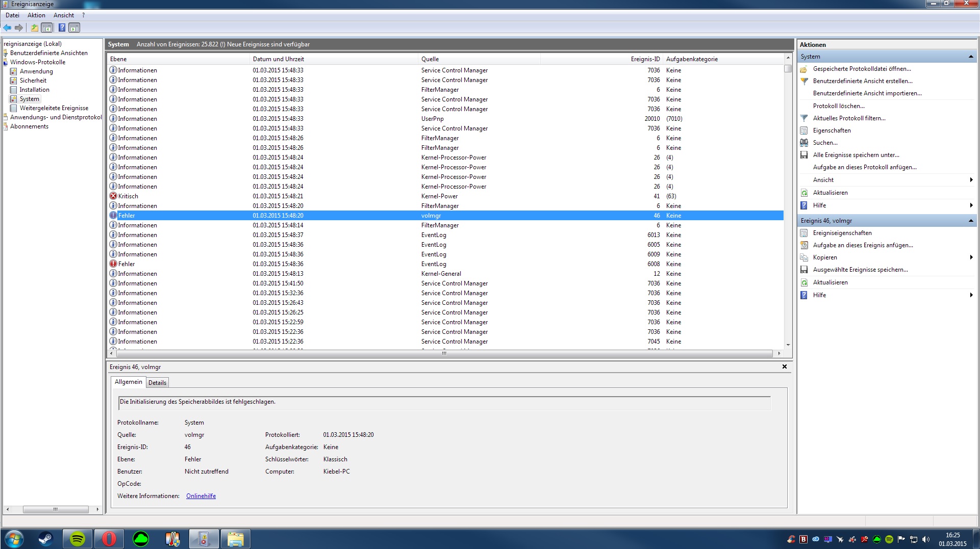Toggle the console tree using its toolbar icon
Image resolution: width=980 pixels, height=549 pixels.
pyautogui.click(x=47, y=28)
